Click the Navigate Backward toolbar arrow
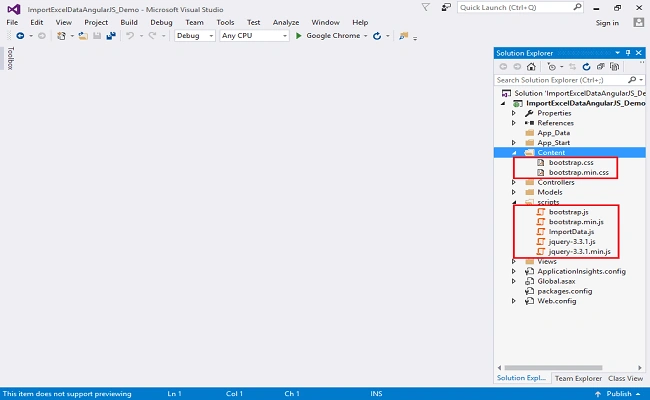Image resolution: width=650 pixels, height=400 pixels. pos(20,36)
